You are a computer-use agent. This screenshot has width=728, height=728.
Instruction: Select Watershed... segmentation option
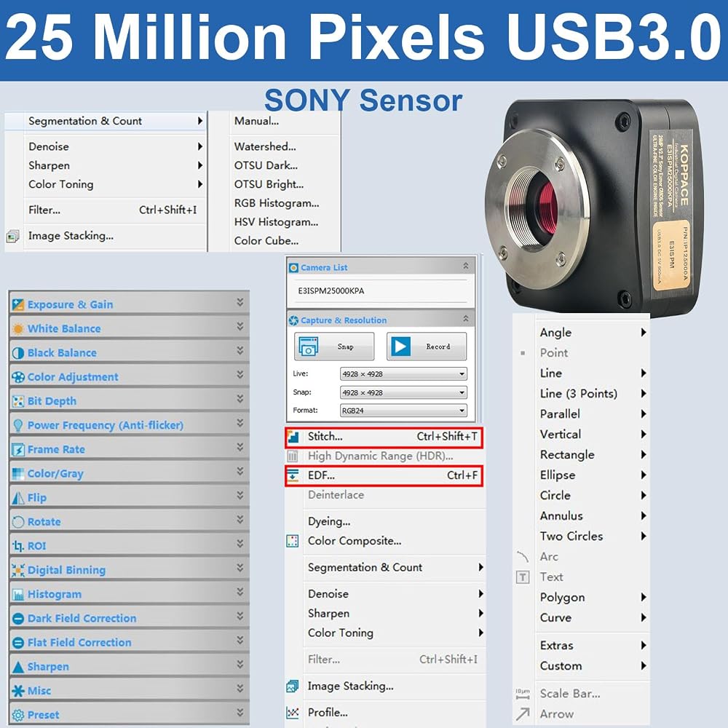coord(265,147)
